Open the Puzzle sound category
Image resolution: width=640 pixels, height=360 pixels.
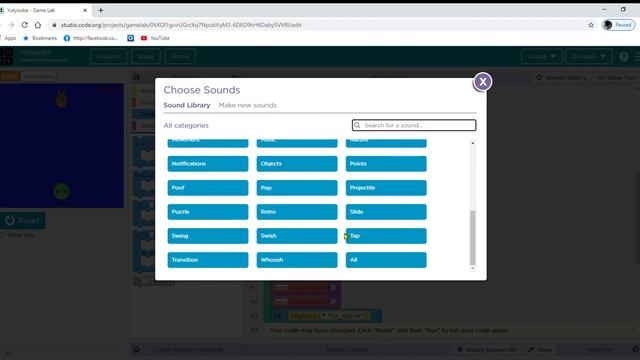pyautogui.click(x=208, y=212)
